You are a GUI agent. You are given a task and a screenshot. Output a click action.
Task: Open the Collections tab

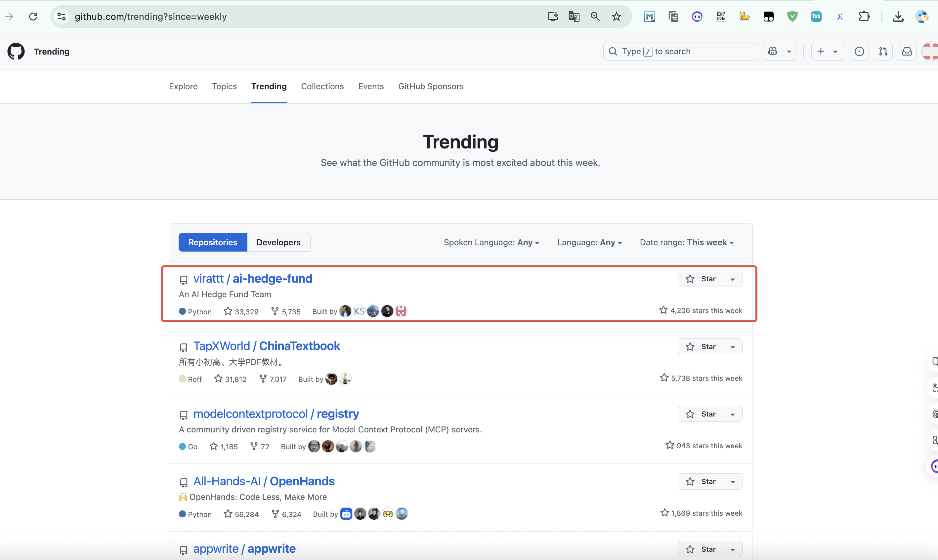point(322,86)
